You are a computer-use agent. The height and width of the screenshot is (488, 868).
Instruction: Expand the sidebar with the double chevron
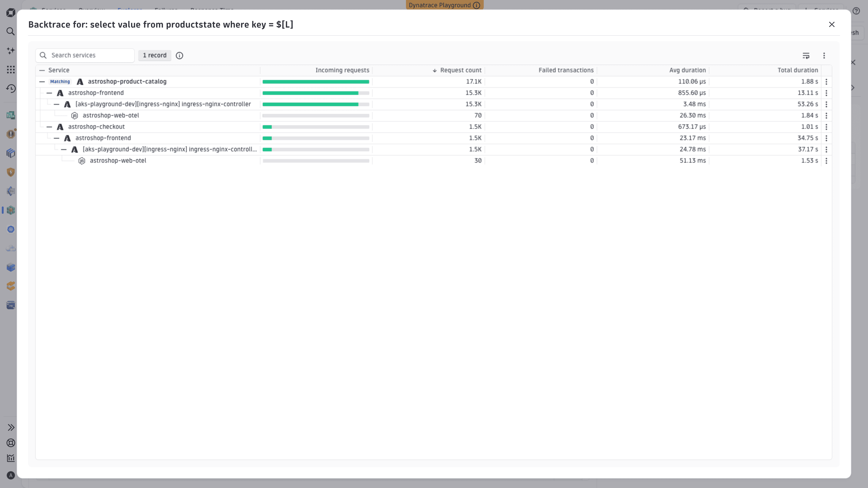click(11, 427)
